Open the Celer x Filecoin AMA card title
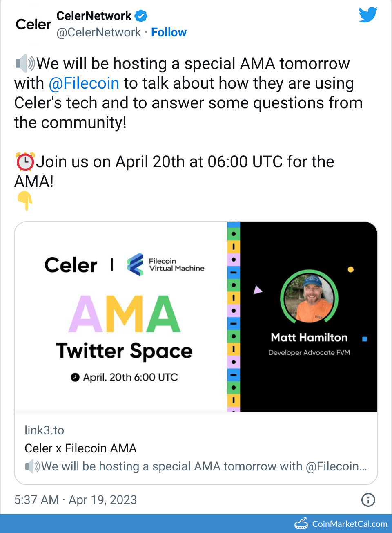This screenshot has width=392, height=533. click(x=80, y=448)
